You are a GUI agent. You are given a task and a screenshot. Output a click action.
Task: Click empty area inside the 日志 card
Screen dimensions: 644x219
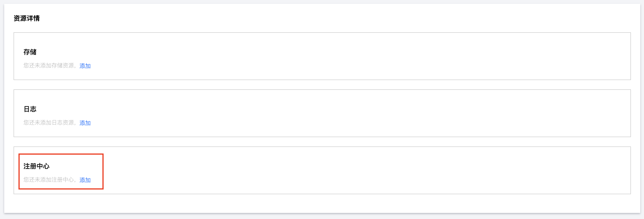click(350, 113)
